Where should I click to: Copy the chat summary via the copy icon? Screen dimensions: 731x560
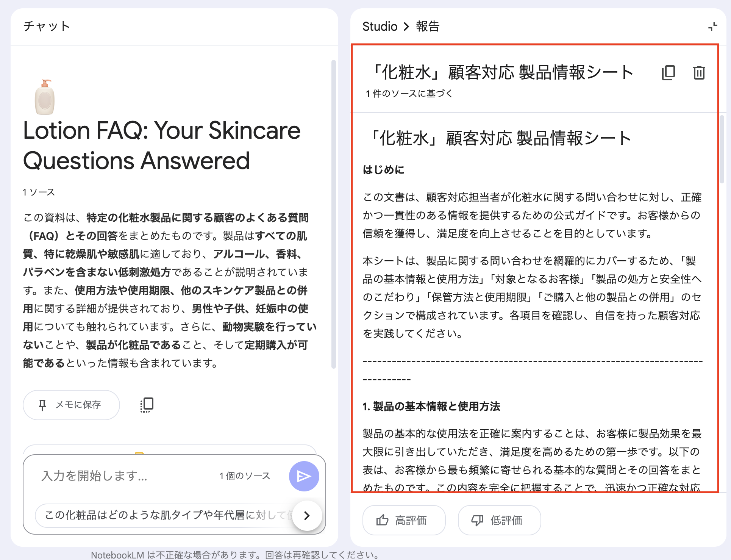147,405
